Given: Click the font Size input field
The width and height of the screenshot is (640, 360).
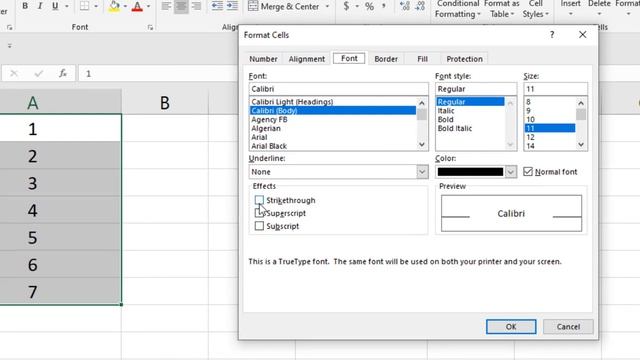Looking at the screenshot, I should pyautogui.click(x=556, y=89).
